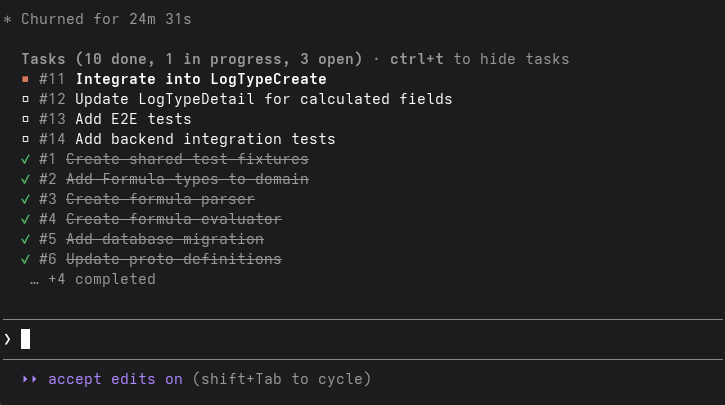Image resolution: width=725 pixels, height=405 pixels.
Task: Click the green checkmark beside task #3
Action: point(25,199)
